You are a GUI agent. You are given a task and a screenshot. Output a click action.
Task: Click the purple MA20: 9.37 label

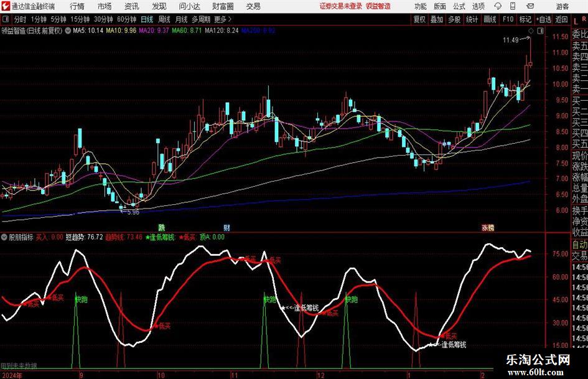click(x=154, y=30)
